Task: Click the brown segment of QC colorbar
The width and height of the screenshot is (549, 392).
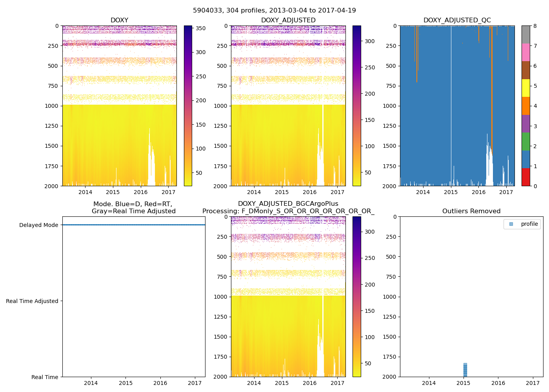Action: [x=525, y=70]
